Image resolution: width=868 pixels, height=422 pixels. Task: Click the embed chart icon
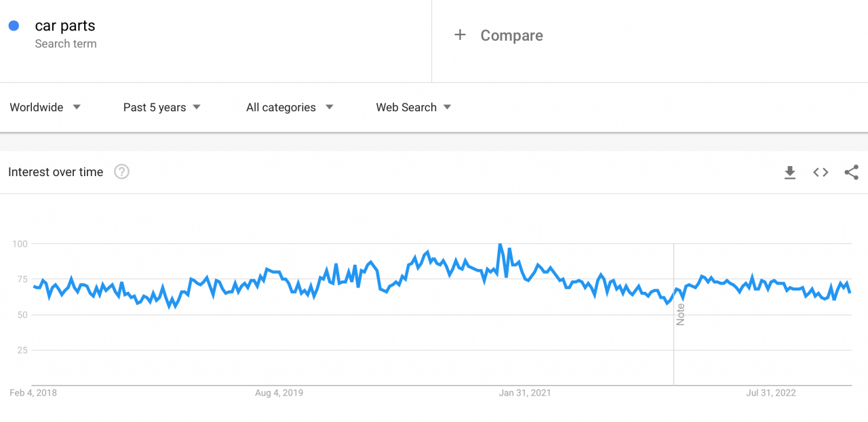tap(820, 172)
